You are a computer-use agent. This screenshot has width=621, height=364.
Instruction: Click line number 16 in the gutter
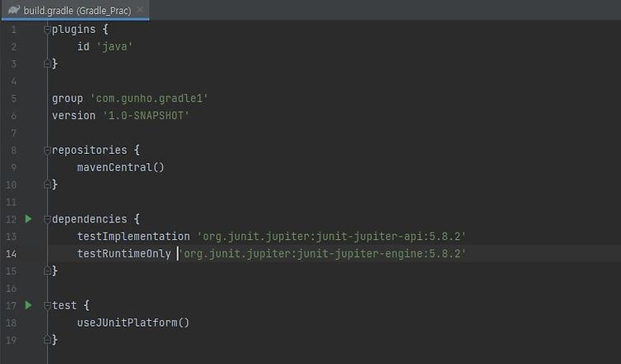pyautogui.click(x=11, y=288)
